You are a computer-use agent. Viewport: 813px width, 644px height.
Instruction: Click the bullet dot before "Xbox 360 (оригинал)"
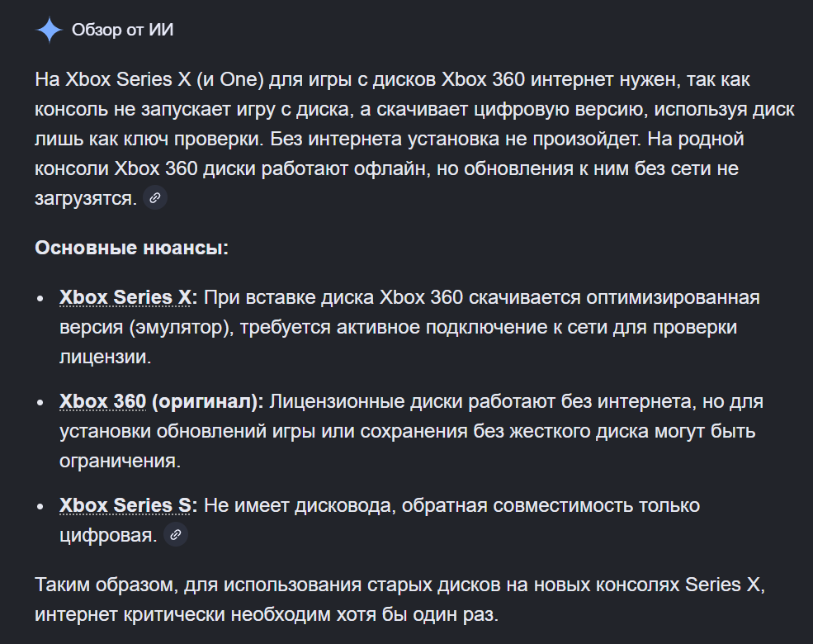tap(40, 403)
